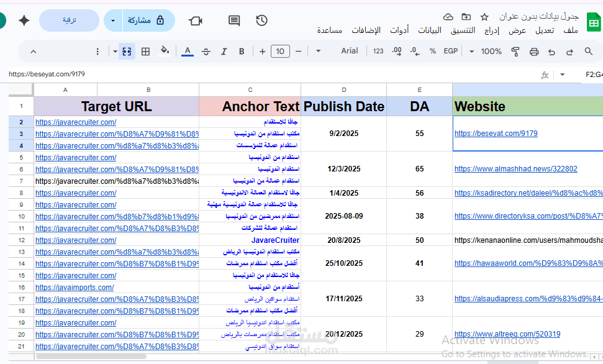Toggle the merge cells button

127,51
